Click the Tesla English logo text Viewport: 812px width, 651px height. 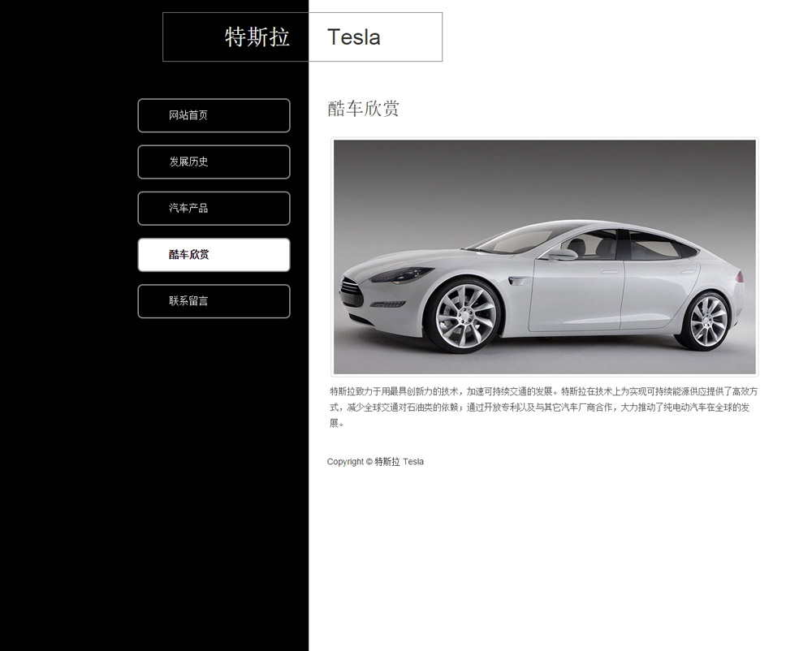pyautogui.click(x=354, y=37)
